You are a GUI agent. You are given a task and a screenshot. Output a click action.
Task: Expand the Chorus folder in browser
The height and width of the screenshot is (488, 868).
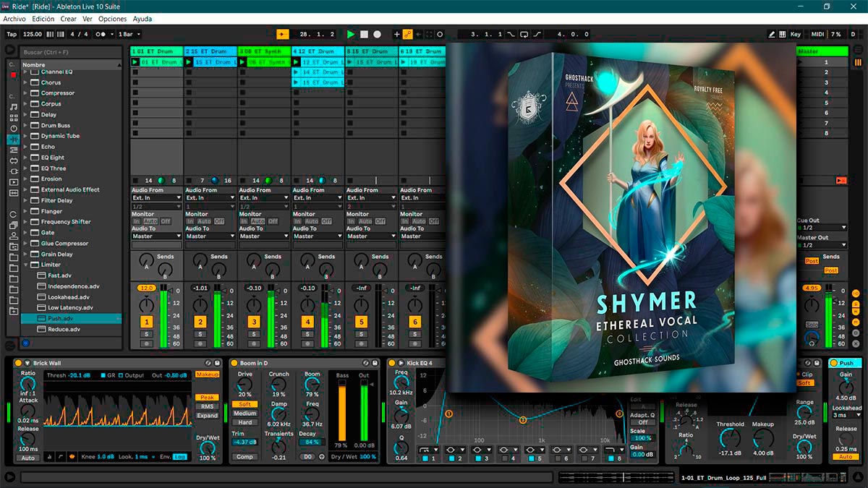click(x=26, y=82)
